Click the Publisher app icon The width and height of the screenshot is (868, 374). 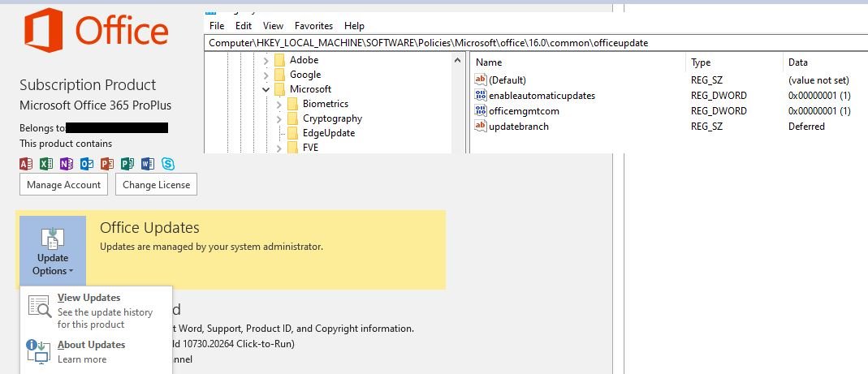[x=127, y=164]
